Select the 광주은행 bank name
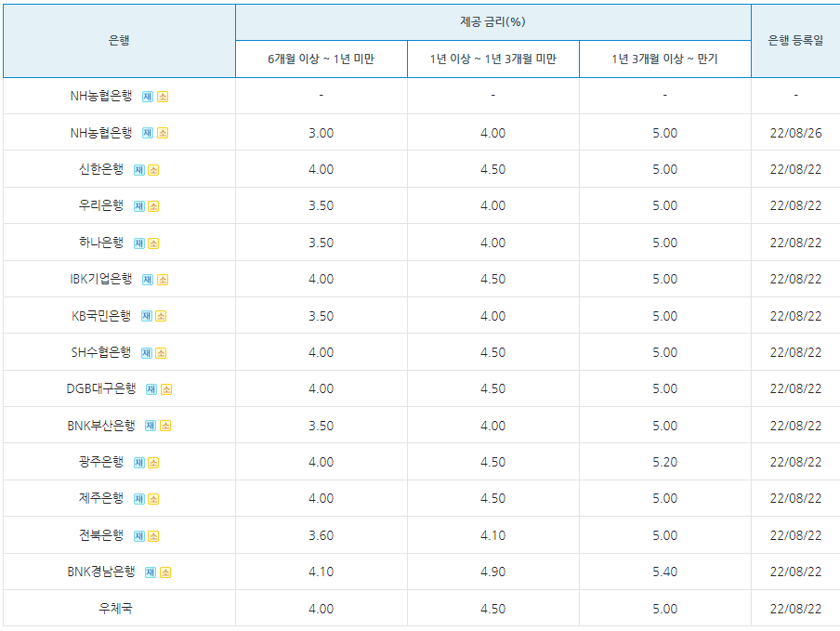The height and width of the screenshot is (631, 840). [101, 462]
